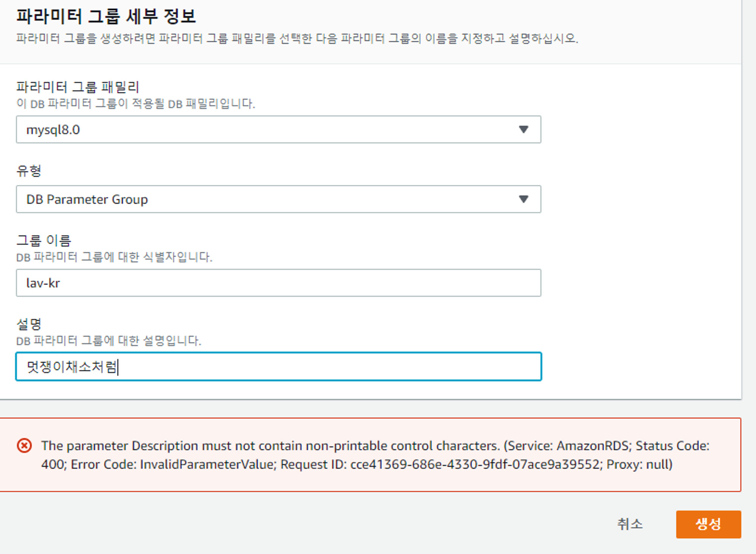Click helper text about DB 패밀리
Viewport: 756px width, 554px height.
(135, 104)
